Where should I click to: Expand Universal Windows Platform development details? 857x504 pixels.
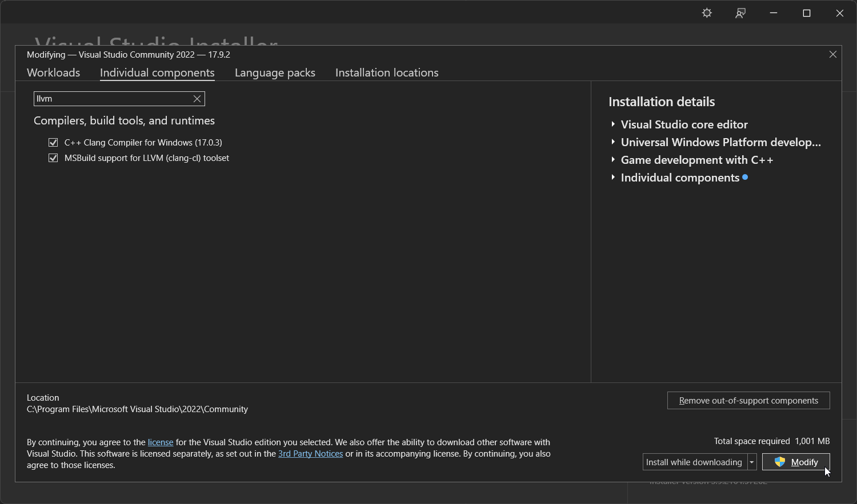[x=613, y=142]
